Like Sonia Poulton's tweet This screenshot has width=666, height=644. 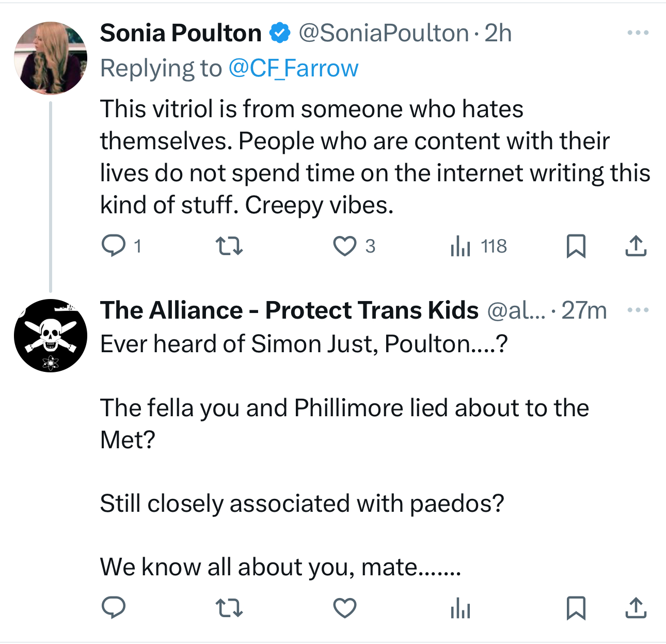point(344,246)
